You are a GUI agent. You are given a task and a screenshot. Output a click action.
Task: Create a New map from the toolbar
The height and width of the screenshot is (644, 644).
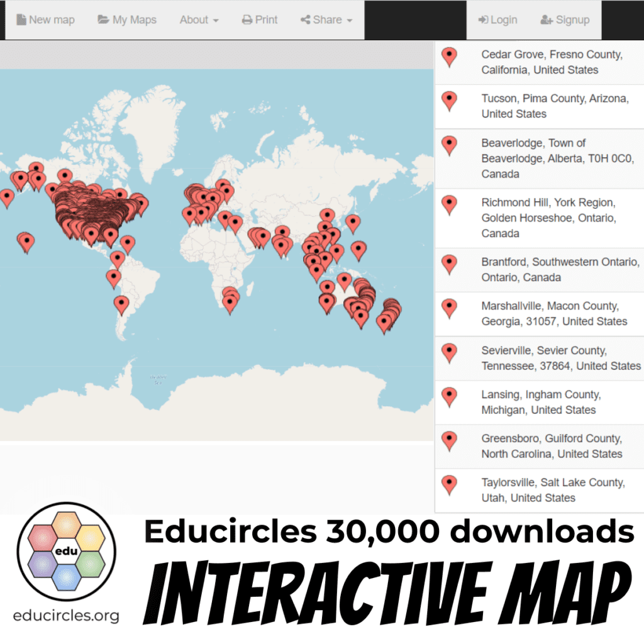coord(45,20)
